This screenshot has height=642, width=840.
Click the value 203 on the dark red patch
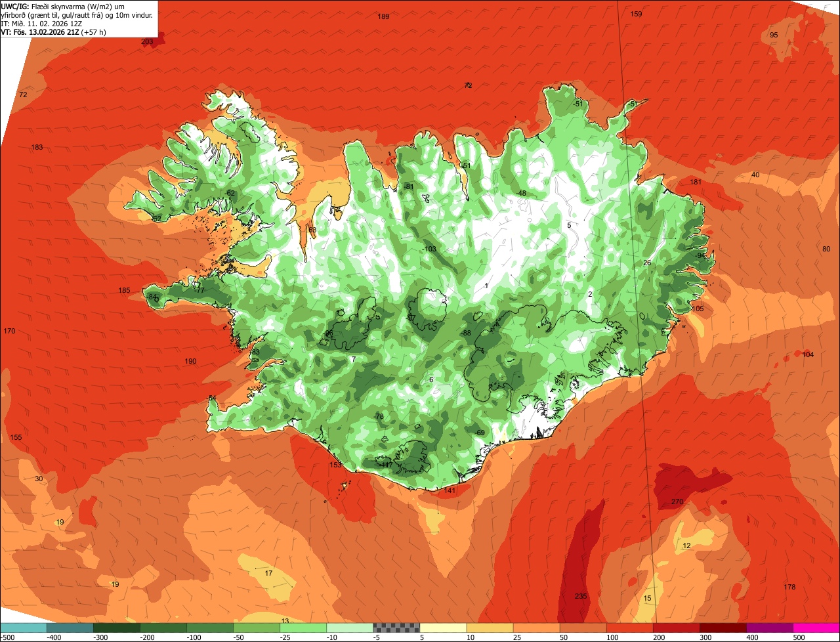point(147,41)
